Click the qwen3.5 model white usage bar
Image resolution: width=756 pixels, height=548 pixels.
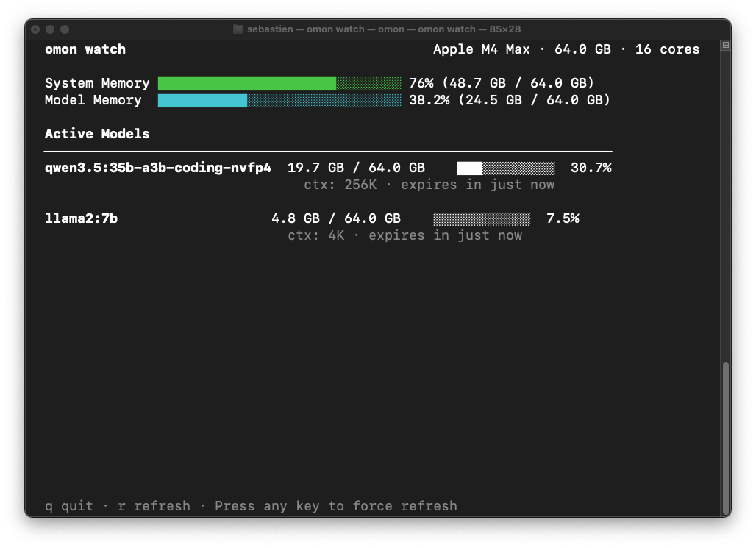(x=506, y=168)
